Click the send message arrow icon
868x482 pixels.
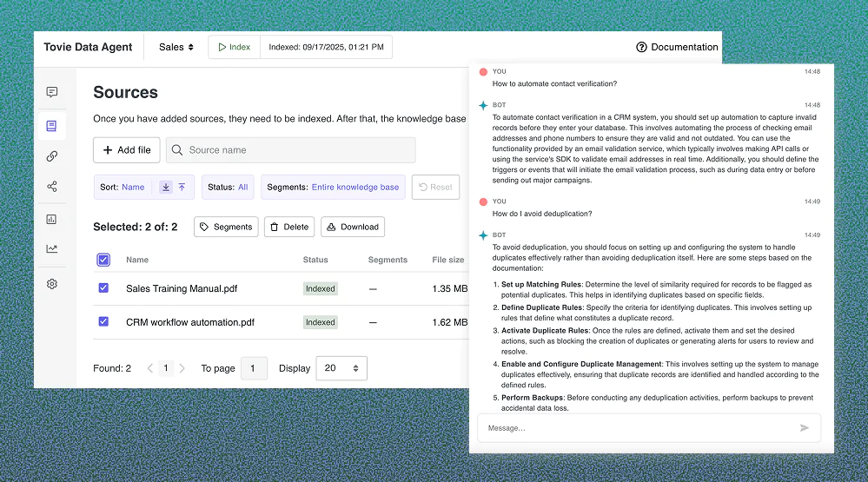pos(804,428)
